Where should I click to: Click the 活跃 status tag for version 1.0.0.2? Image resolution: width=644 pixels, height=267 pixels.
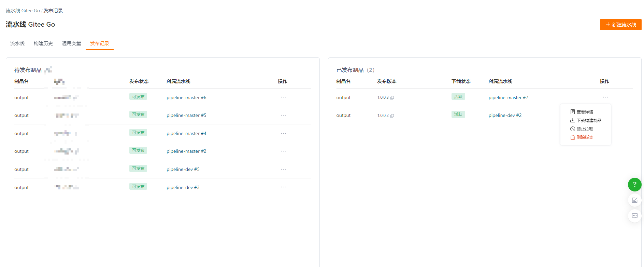[x=458, y=115]
